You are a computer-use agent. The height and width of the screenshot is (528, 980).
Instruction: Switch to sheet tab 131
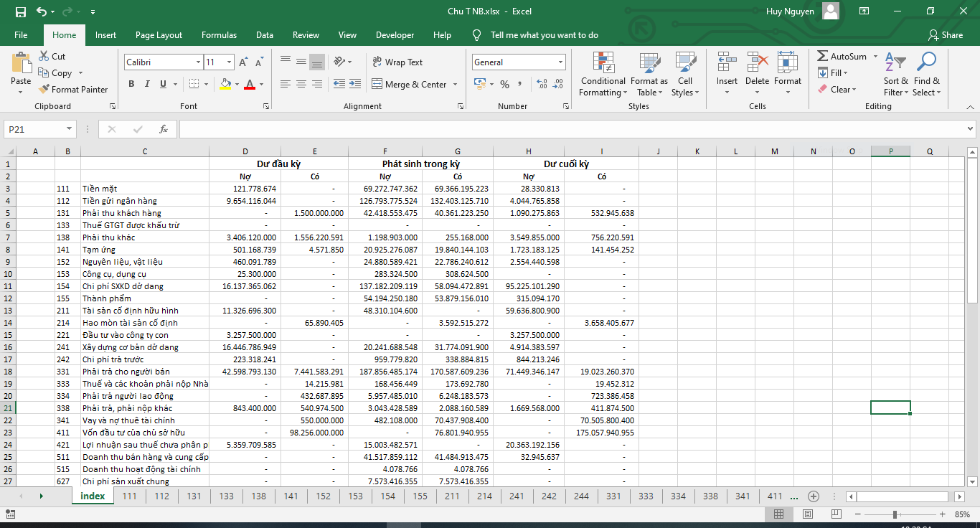coord(194,496)
